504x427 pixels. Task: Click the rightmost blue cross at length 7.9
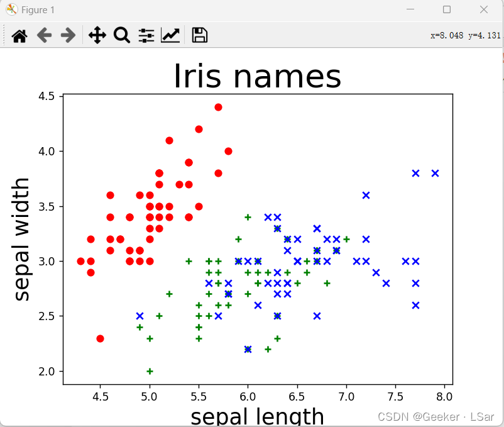[x=436, y=174]
